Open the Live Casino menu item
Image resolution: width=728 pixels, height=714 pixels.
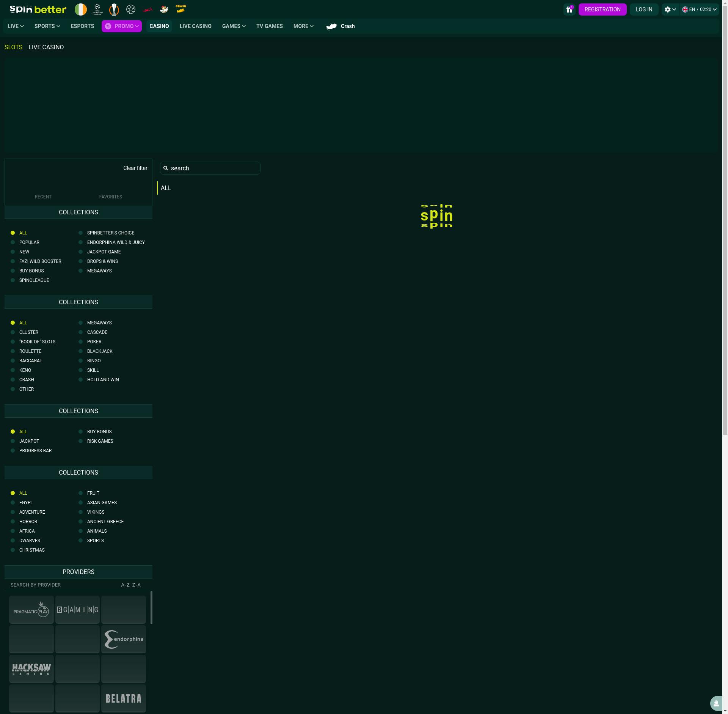pyautogui.click(x=195, y=26)
